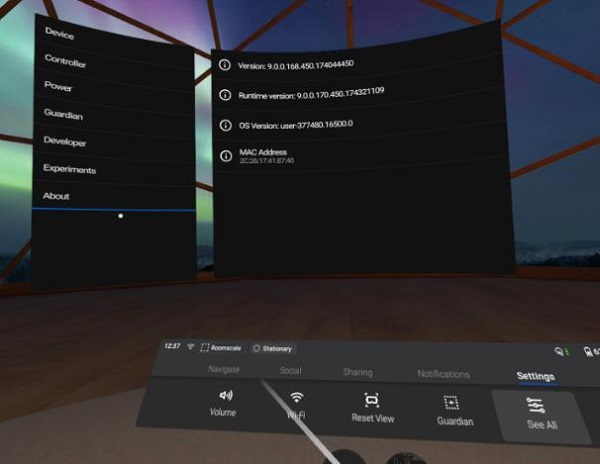Click info icon beside Runtime version
Viewport: 600px width, 464px height.
(225, 94)
